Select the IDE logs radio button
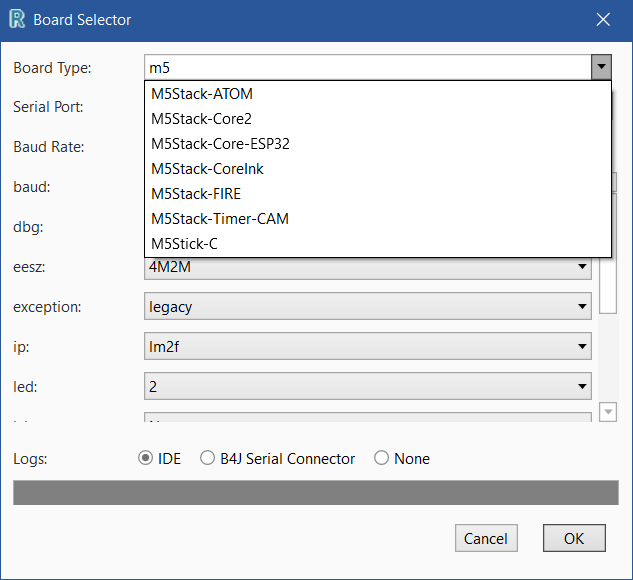The width and height of the screenshot is (633, 580). coord(146,459)
